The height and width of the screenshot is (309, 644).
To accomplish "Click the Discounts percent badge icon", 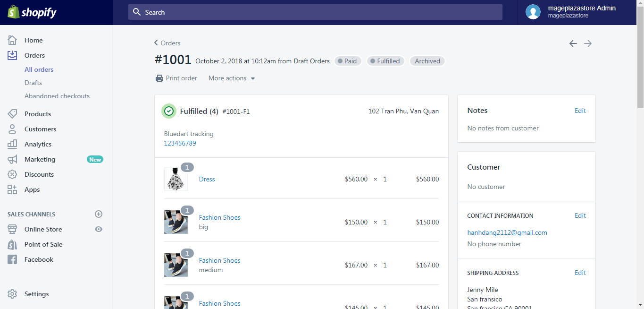I will (x=12, y=174).
